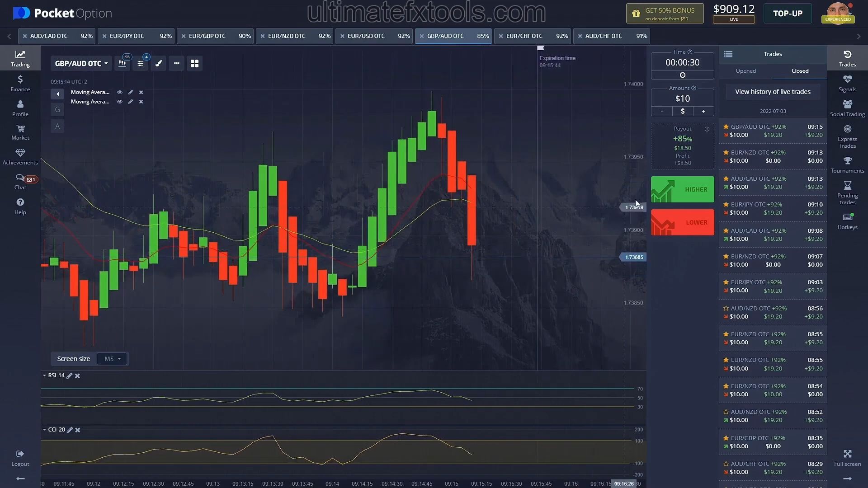Click Get 50% Bonus offer
Screen dimensions: 868x488
665,14
